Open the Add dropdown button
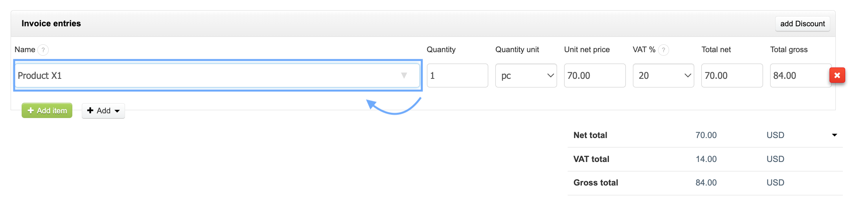Image resolution: width=868 pixels, height=211 pixels. coord(103,111)
